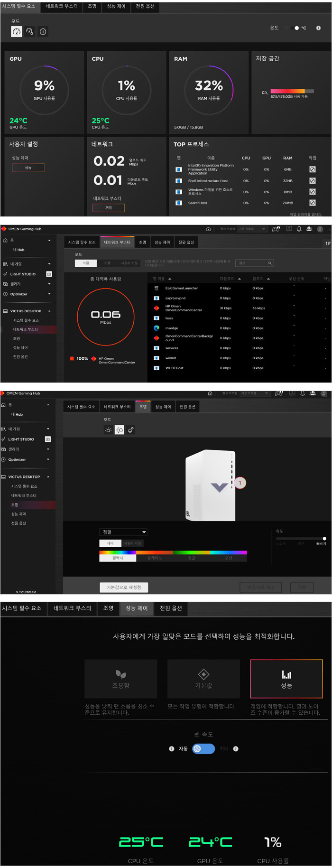
Task: Open the LIGHT STUDIO camera icon in sidebar
Action: coord(49,274)
